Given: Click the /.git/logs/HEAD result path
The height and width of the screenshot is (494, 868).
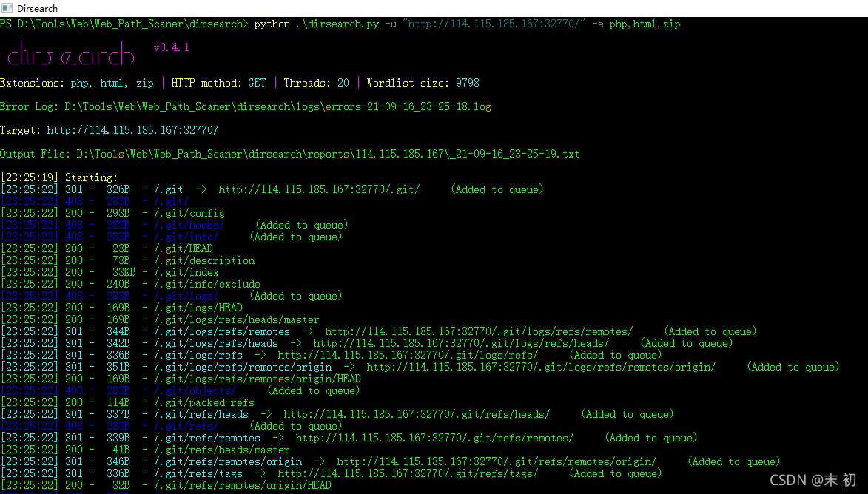Looking at the screenshot, I should 198,308.
